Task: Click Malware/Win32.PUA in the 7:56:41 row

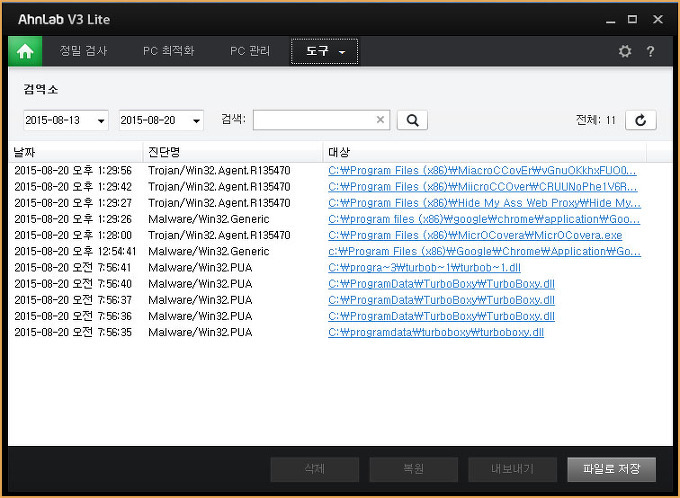Action: (x=200, y=268)
